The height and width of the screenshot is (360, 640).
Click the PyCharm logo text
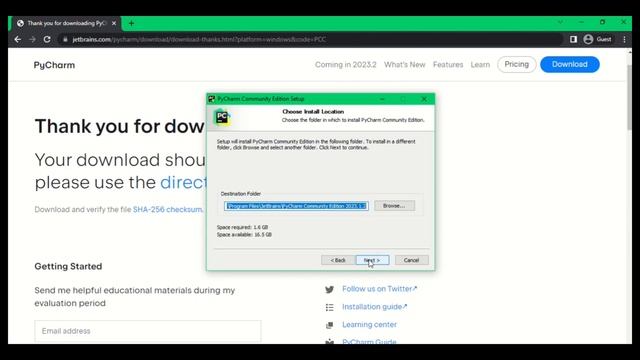54,65
